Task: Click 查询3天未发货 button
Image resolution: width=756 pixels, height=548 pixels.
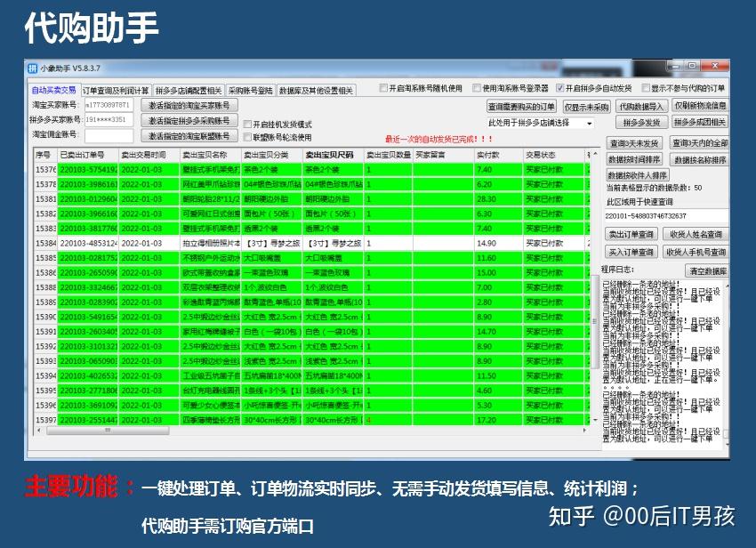Action: click(634, 143)
